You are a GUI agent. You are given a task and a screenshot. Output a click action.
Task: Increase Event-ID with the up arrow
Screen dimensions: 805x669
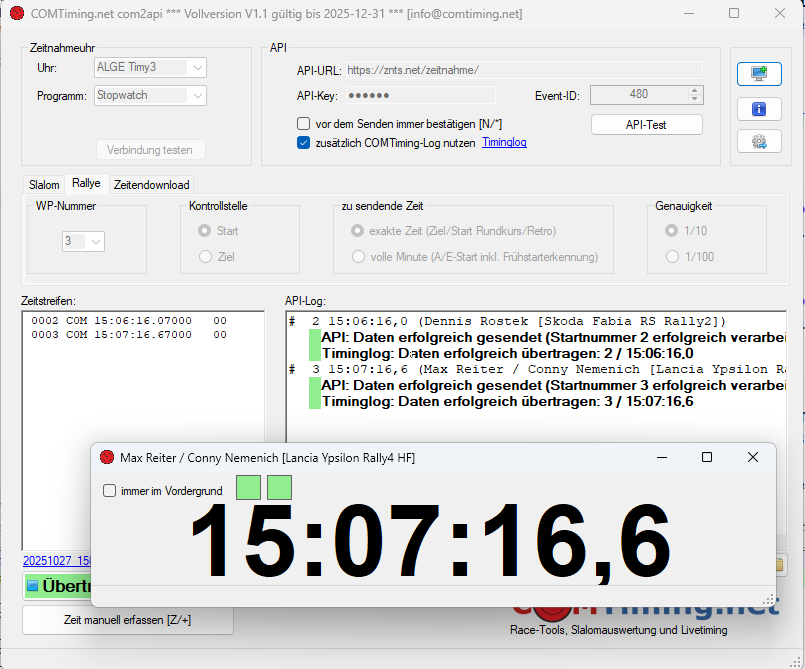[x=695, y=90]
